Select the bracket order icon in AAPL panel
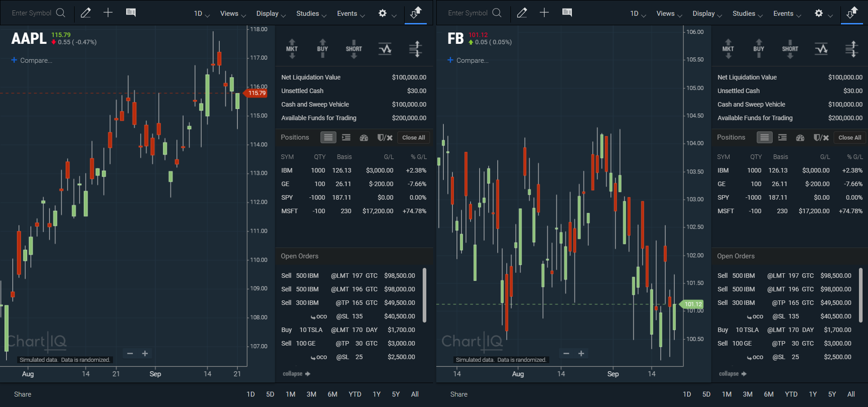Screen dimensions: 868x407 pos(415,49)
